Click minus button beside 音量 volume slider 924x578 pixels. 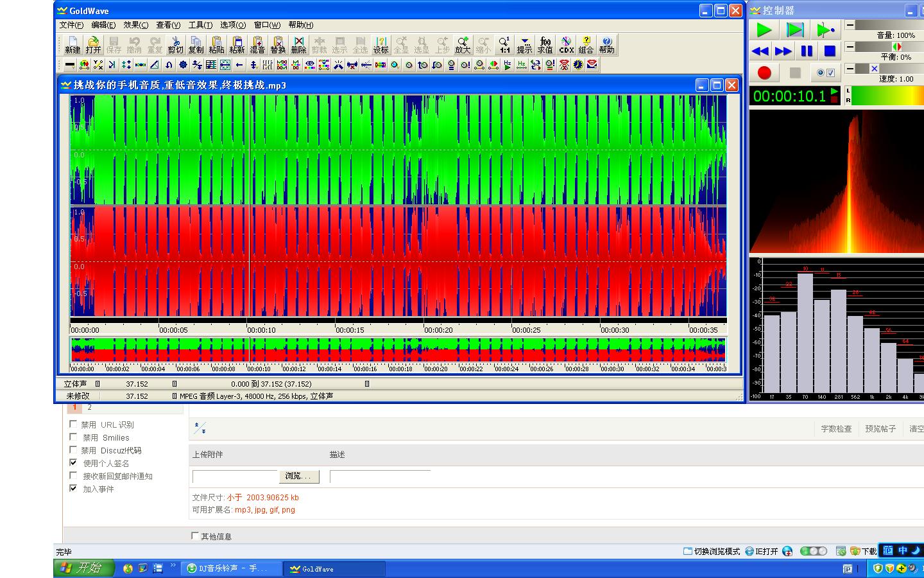(x=850, y=25)
